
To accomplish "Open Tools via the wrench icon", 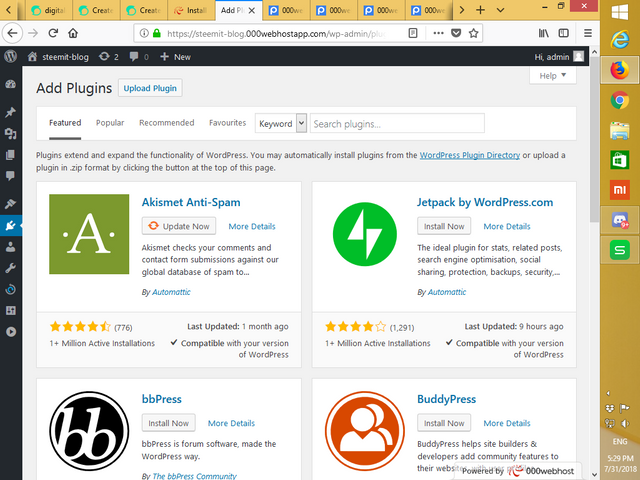I will 10,269.
